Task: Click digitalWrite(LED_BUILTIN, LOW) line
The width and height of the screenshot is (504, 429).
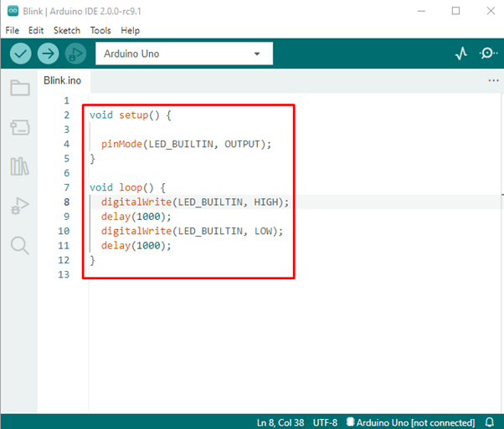Action: click(x=192, y=231)
